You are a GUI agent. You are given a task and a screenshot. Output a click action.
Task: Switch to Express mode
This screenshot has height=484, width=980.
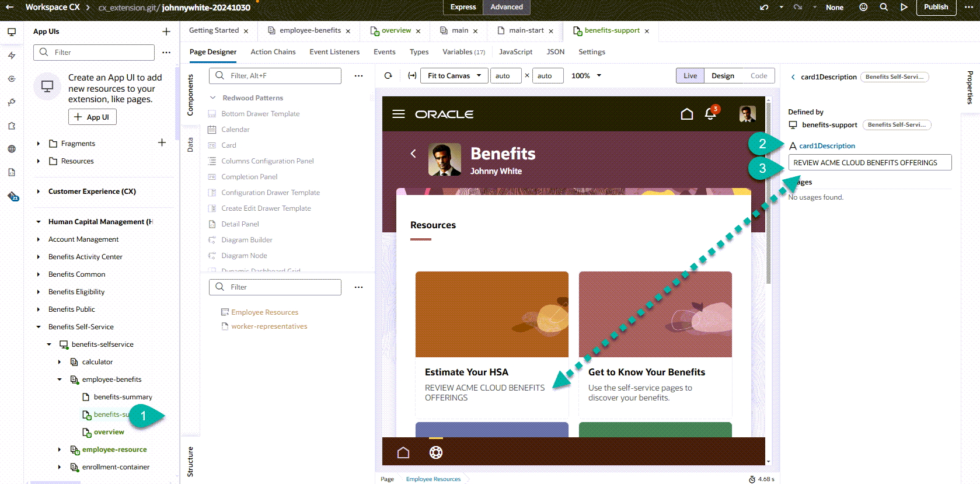[x=463, y=7]
